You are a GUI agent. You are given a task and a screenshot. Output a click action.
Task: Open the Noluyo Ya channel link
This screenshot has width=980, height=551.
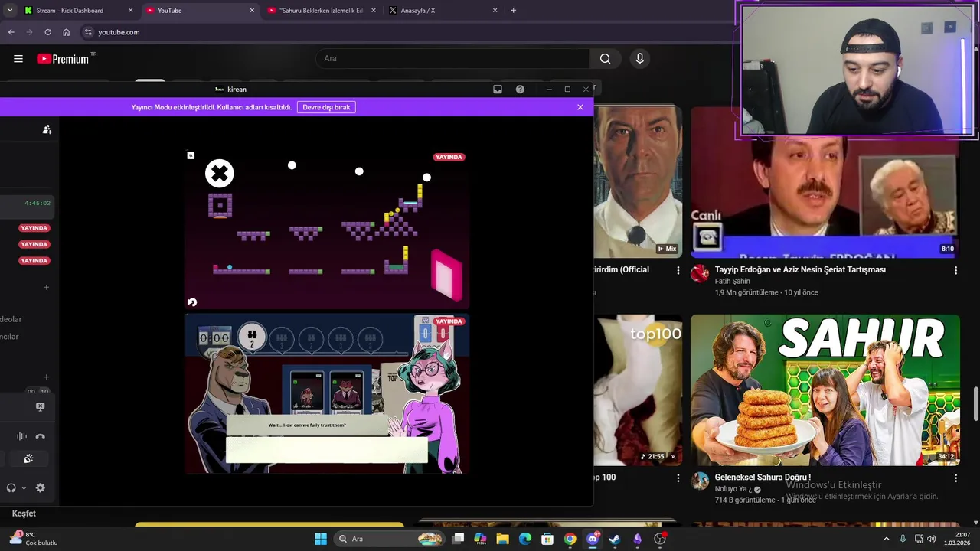(733, 489)
